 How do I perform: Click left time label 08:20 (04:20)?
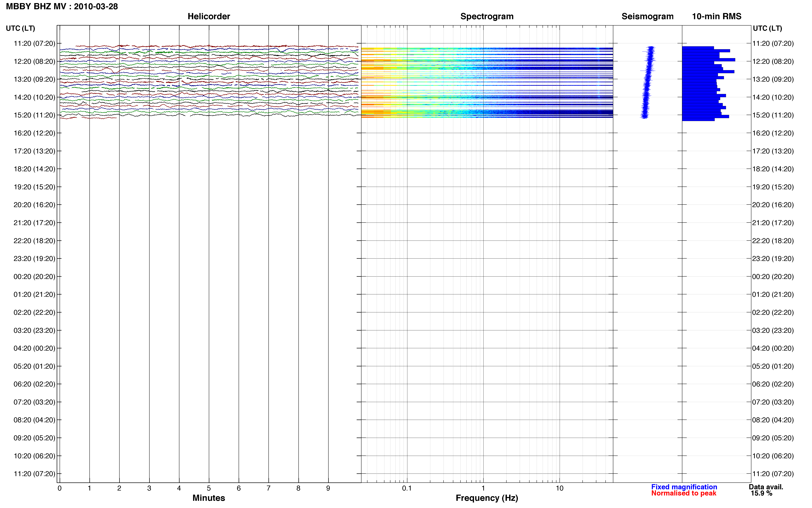pos(34,420)
